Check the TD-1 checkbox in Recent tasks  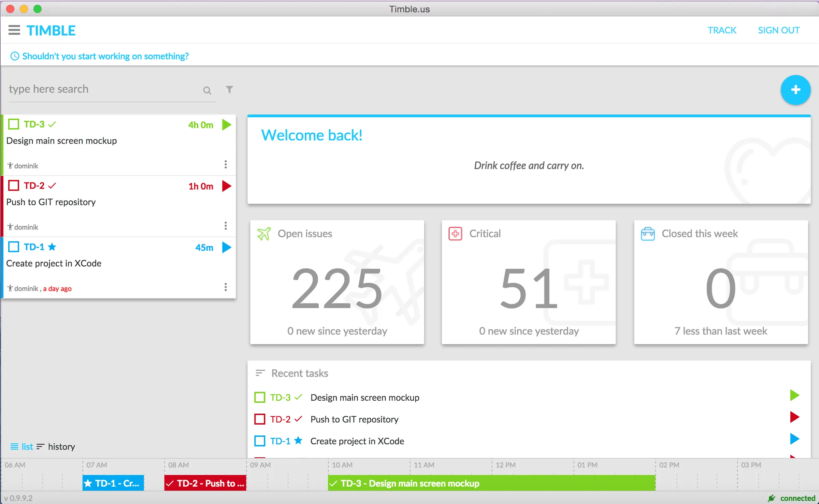[x=260, y=441]
